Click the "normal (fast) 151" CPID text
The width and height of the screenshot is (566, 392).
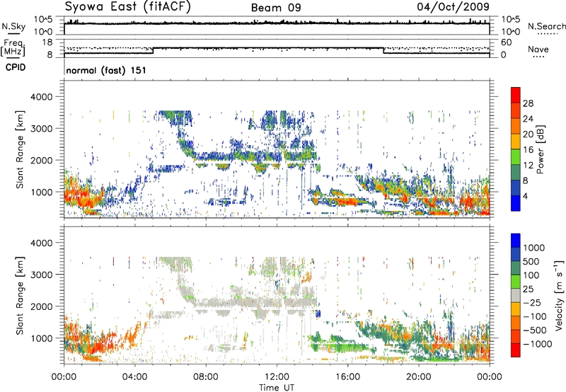pyautogui.click(x=106, y=70)
